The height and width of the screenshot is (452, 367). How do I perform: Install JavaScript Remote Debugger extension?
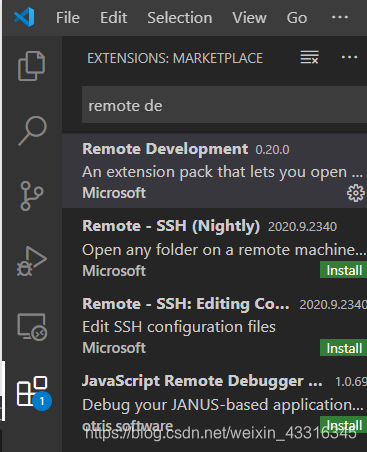click(344, 424)
